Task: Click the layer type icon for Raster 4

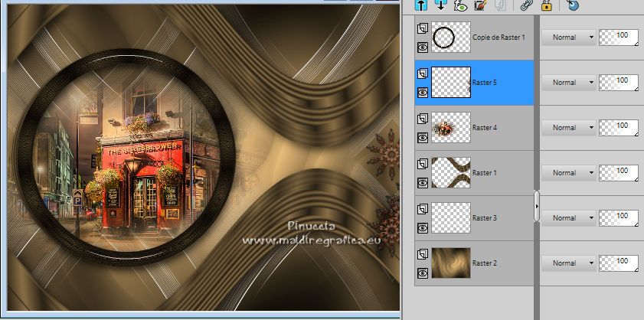Action: coord(422,119)
